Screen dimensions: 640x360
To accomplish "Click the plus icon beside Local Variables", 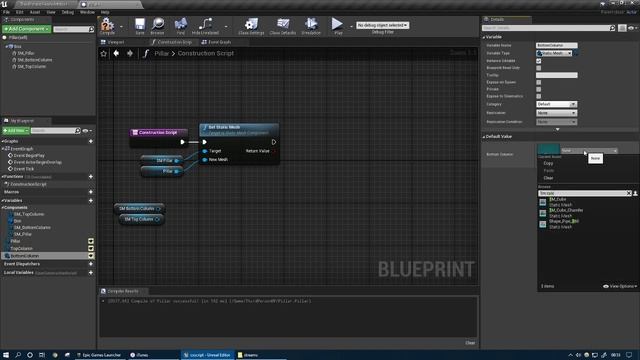I will tap(91, 273).
